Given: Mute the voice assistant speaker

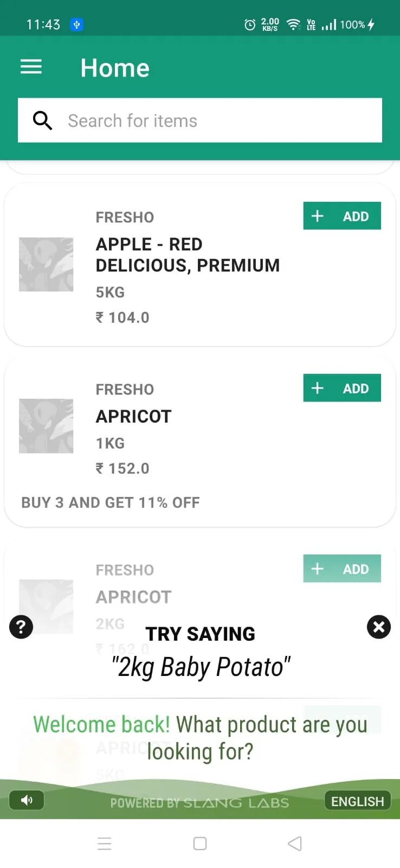Looking at the screenshot, I should point(27,800).
